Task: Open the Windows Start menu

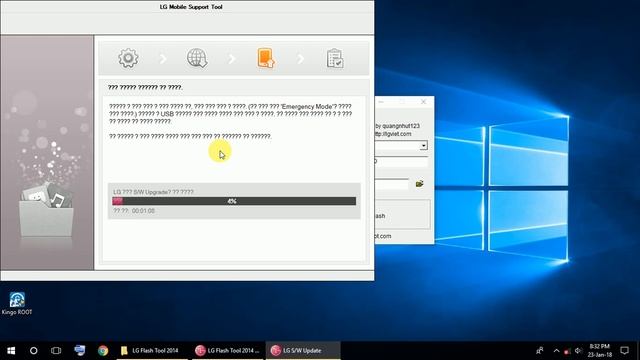Action: pos(11,351)
